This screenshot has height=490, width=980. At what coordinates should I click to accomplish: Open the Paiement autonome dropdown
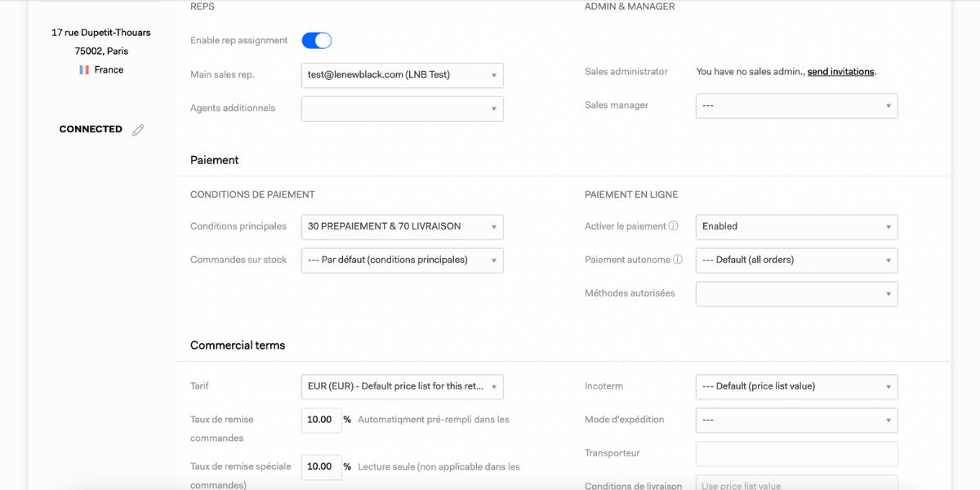pos(797,260)
